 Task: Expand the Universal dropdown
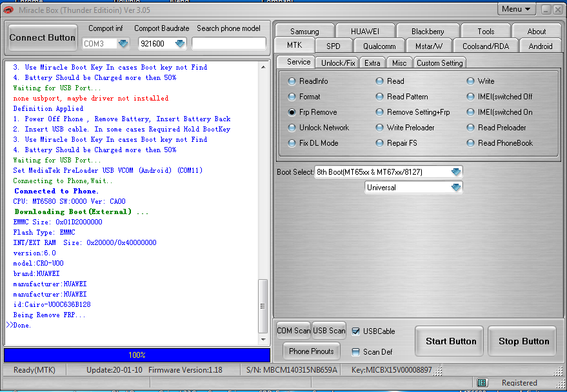click(x=455, y=188)
